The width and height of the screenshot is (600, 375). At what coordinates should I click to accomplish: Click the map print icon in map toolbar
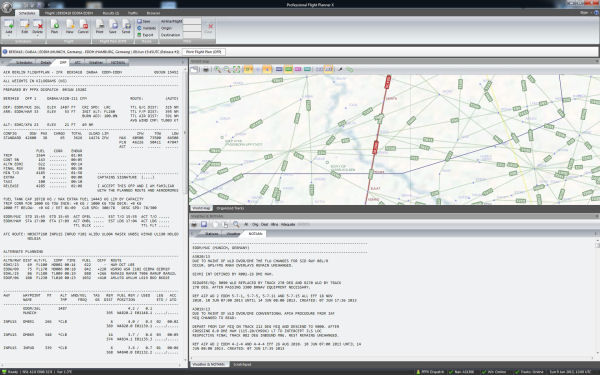[x=206, y=69]
